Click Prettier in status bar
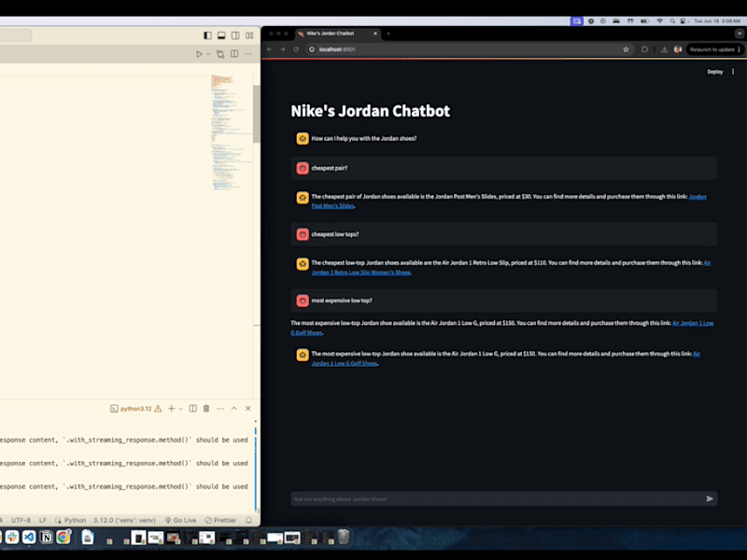Image resolution: width=747 pixels, height=560 pixels. [x=220, y=520]
